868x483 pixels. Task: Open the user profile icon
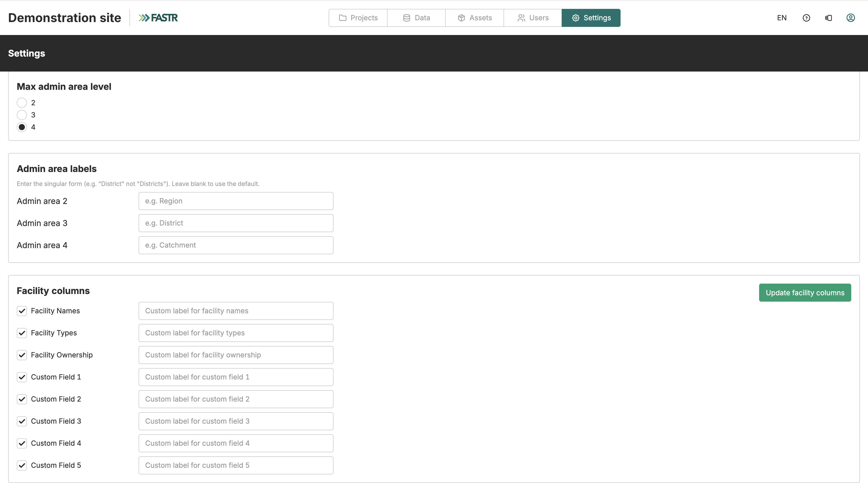(850, 18)
